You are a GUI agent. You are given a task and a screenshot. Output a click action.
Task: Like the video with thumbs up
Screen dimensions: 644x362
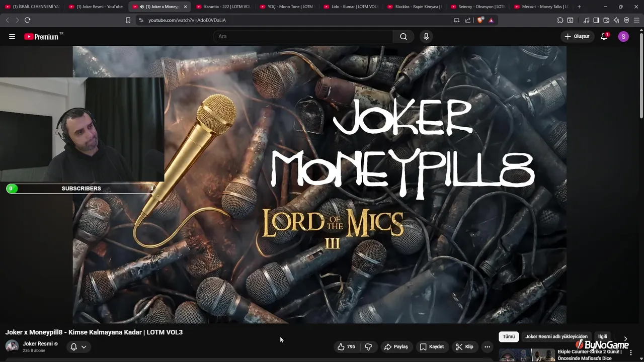[x=346, y=346]
